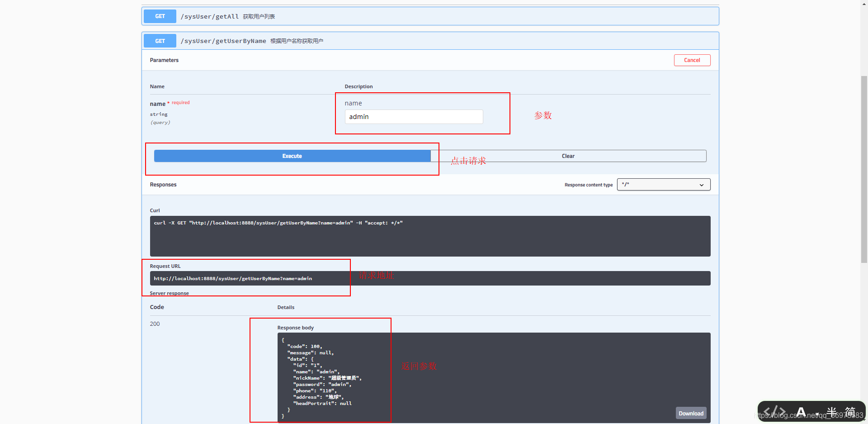Click the GET badge for getUserByName
Viewport: 868px width, 424px height.
click(160, 41)
